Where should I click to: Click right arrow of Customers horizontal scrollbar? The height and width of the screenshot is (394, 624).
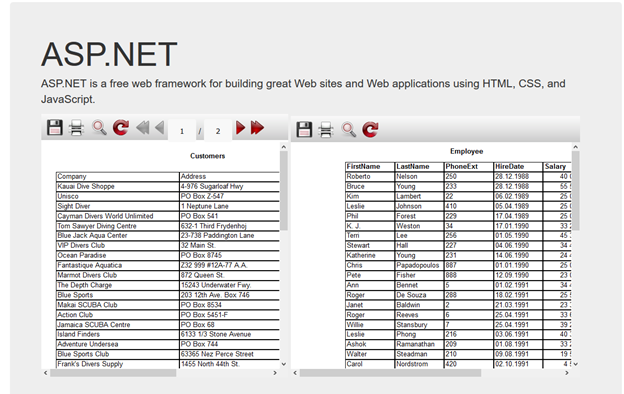(275, 373)
